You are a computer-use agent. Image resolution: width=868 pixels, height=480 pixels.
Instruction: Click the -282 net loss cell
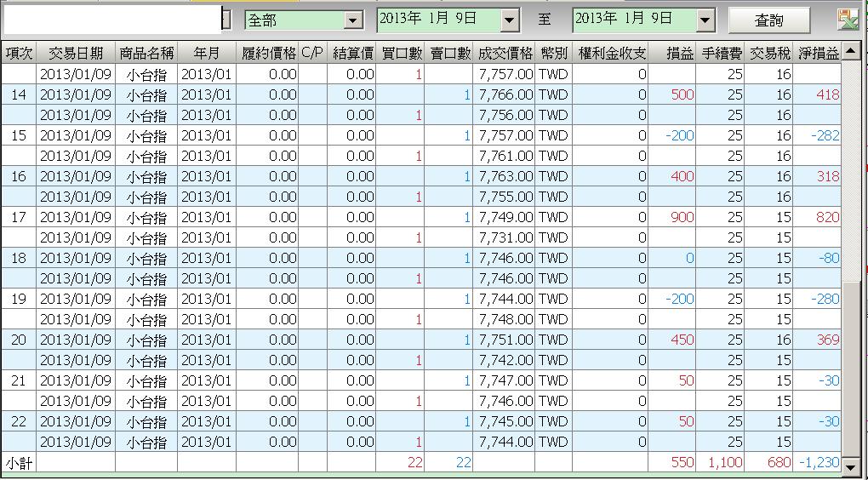pyautogui.click(x=817, y=135)
